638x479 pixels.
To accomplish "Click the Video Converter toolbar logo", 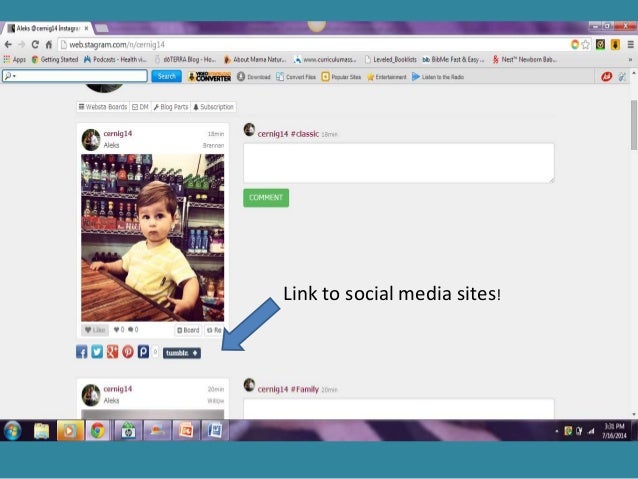I will coord(210,77).
